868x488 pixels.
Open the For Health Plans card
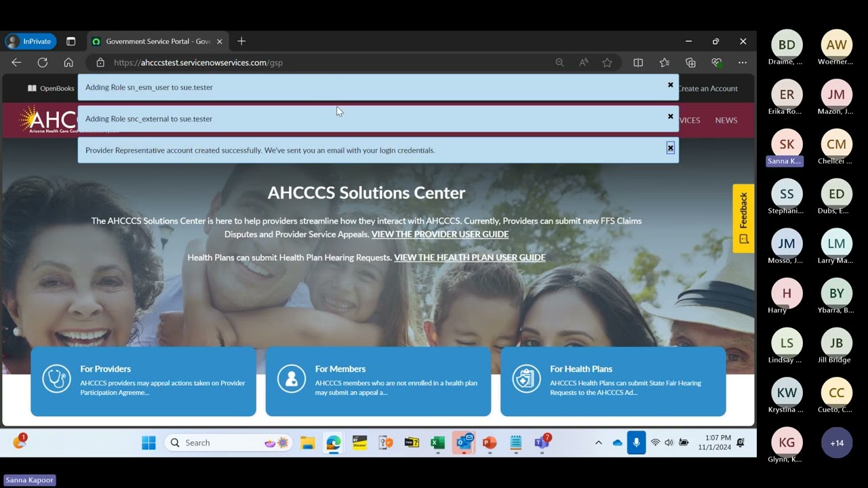pyautogui.click(x=613, y=382)
